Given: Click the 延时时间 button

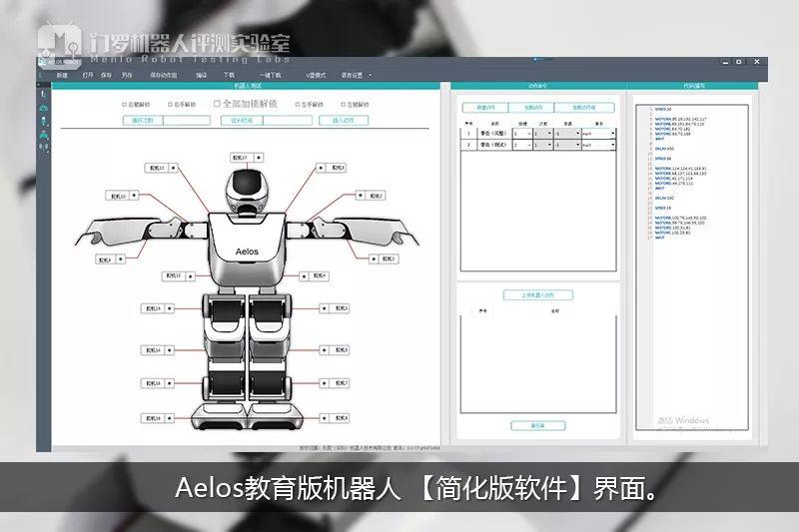Looking at the screenshot, I should [x=242, y=121].
